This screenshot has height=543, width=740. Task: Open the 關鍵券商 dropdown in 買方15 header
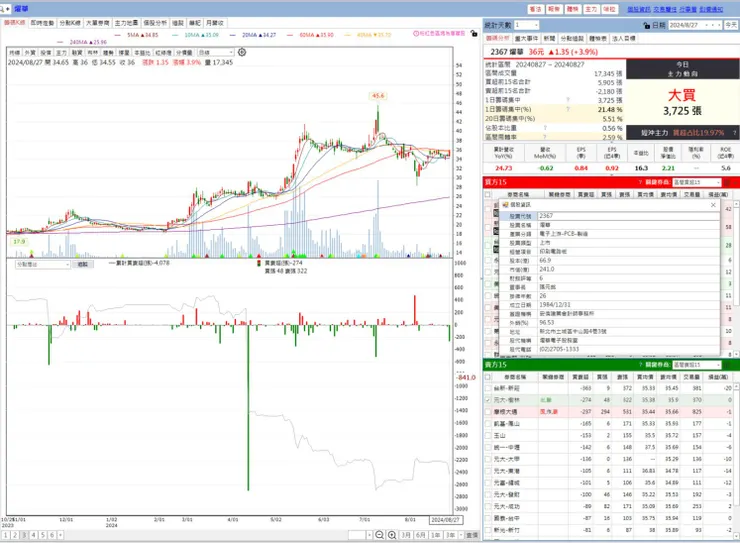click(718, 182)
